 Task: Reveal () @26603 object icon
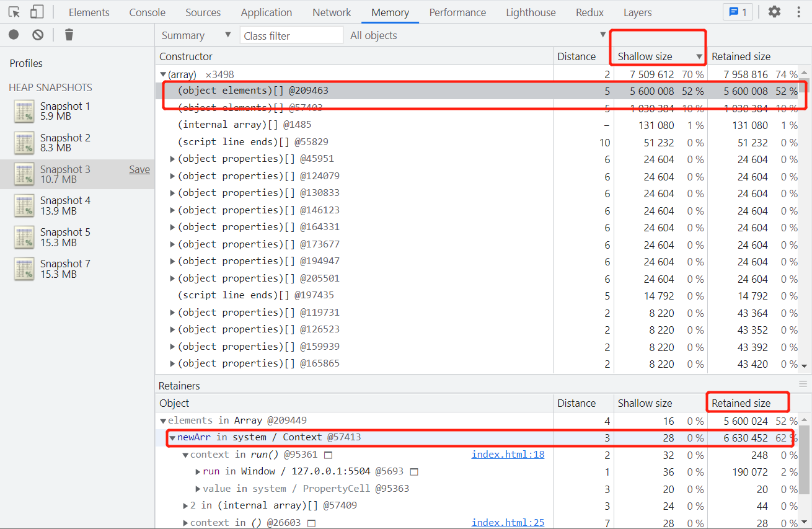(311, 523)
